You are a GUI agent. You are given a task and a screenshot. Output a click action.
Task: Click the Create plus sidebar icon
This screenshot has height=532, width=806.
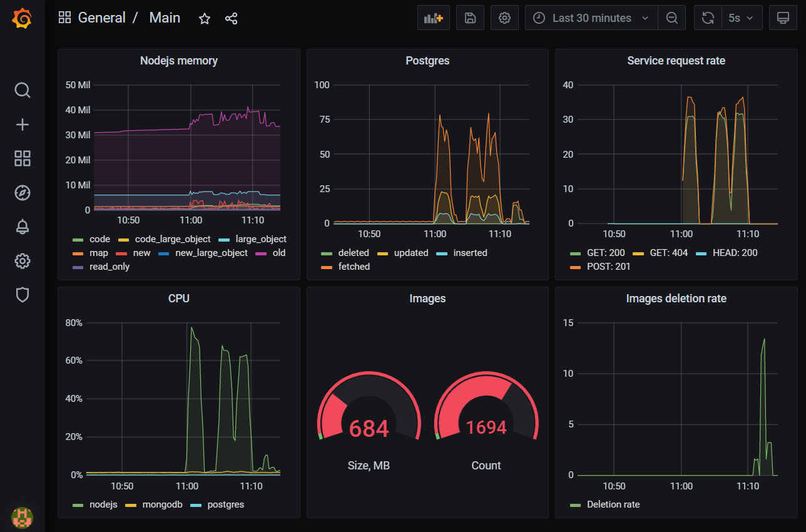click(x=23, y=125)
